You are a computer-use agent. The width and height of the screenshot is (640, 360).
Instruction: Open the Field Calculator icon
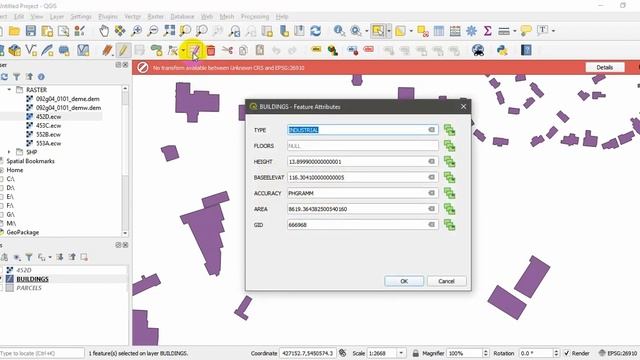pos(455,31)
